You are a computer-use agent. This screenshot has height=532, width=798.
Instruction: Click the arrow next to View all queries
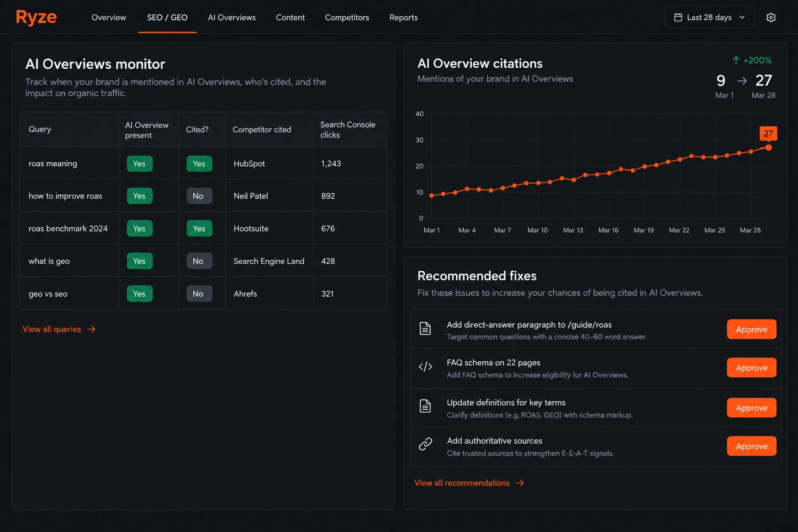(91, 329)
